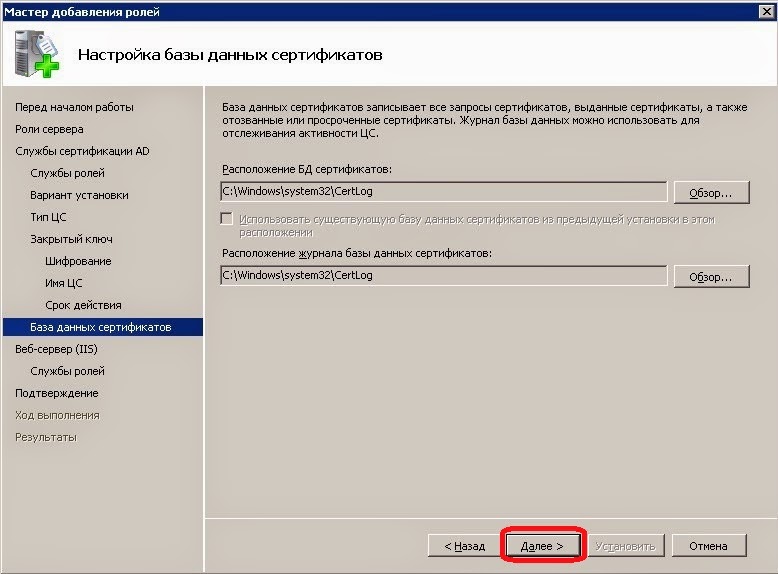Select Службы ролей under certificate services
778x574 pixels.
(x=67, y=173)
